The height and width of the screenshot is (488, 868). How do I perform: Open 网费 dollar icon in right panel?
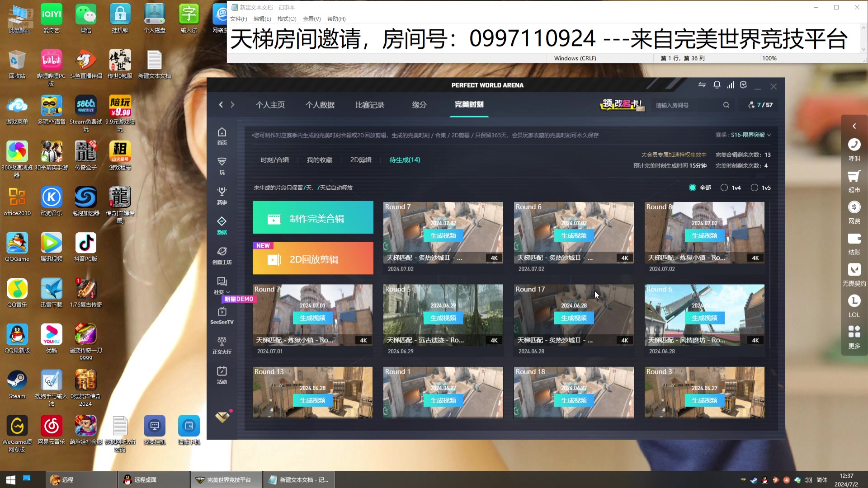[854, 212]
